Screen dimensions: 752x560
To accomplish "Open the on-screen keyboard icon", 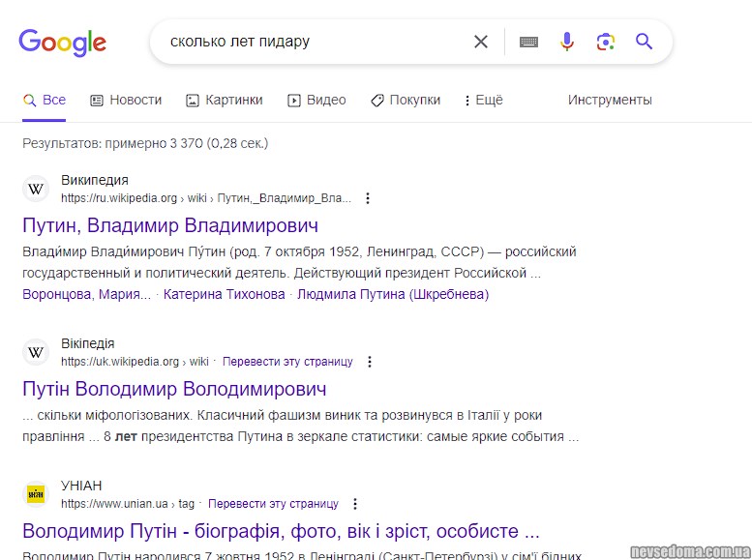I will coord(528,42).
